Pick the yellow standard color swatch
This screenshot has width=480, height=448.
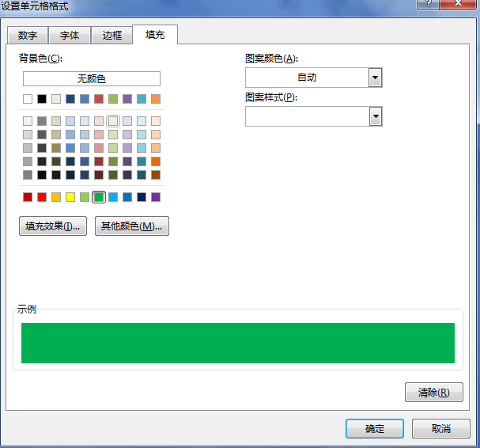(x=70, y=197)
